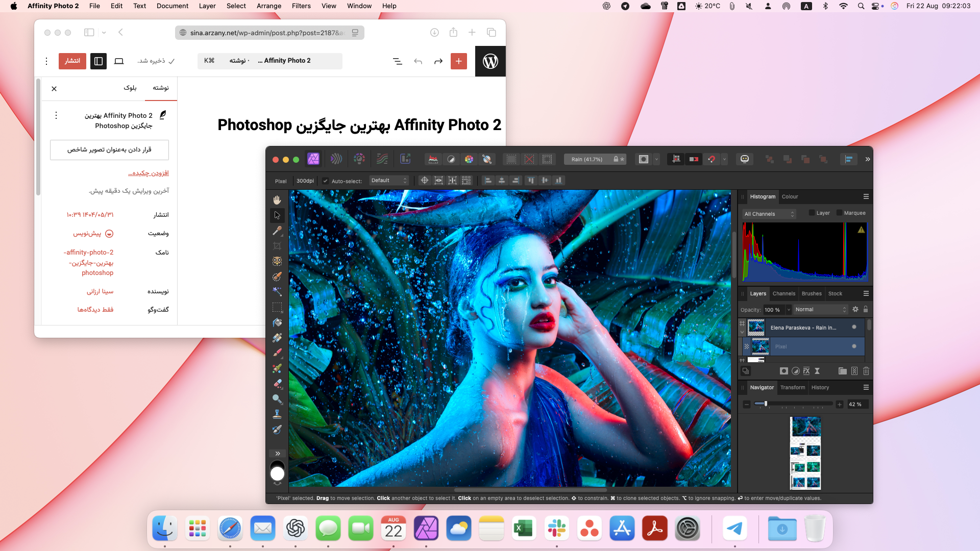Select the Crop tool in the toolbar
Screen dimensions: 980x551
277,246
